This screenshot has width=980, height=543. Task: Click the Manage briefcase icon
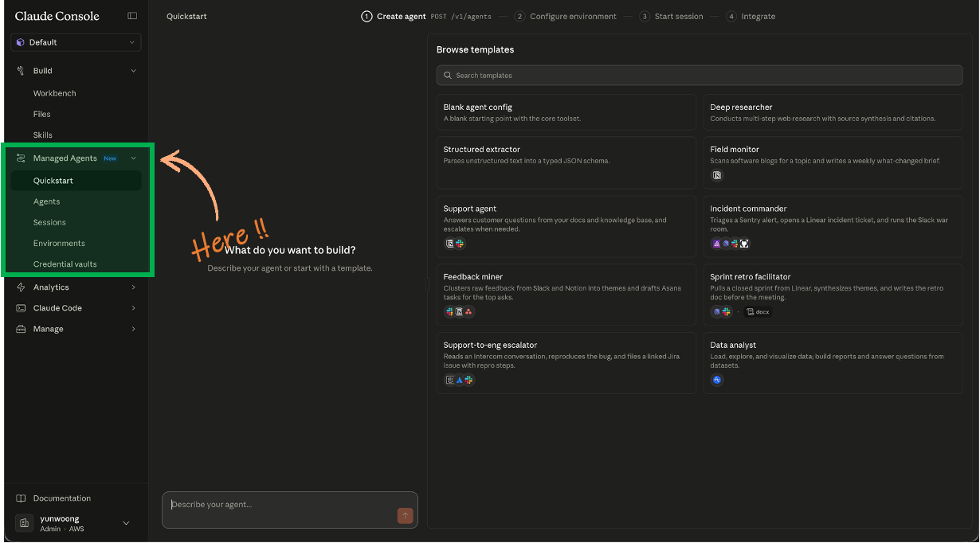coord(21,329)
